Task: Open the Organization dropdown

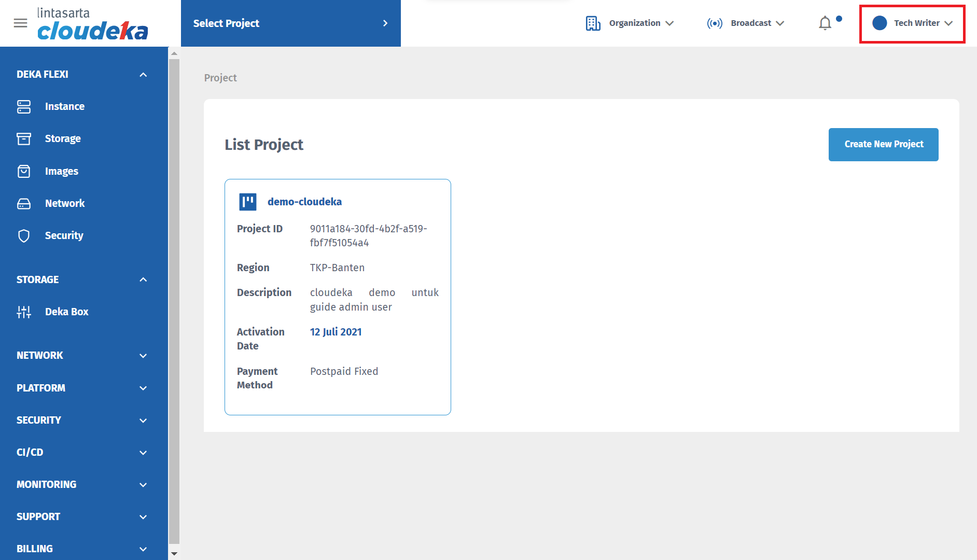Action: (630, 23)
